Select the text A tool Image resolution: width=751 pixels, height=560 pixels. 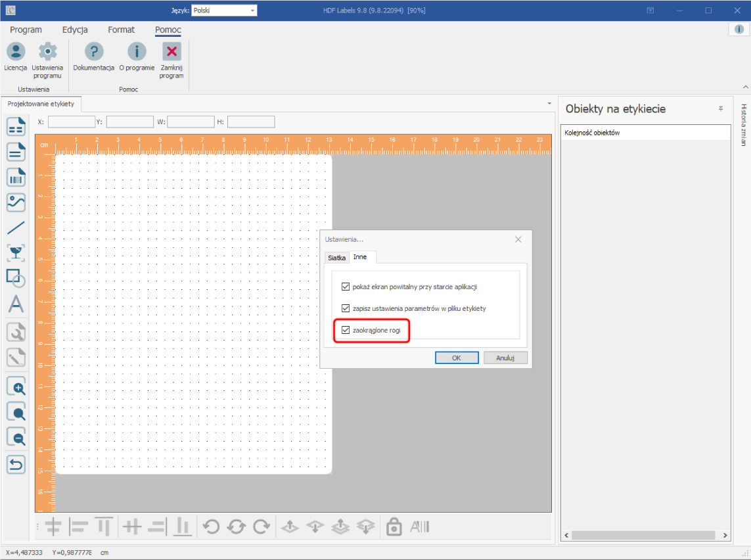pyautogui.click(x=16, y=304)
